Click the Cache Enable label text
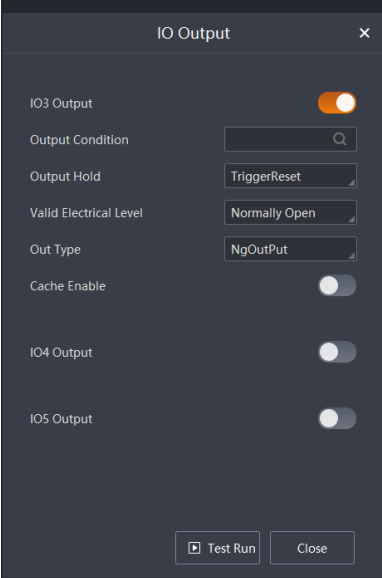Screen dimensions: 382x578 tap(68, 286)
